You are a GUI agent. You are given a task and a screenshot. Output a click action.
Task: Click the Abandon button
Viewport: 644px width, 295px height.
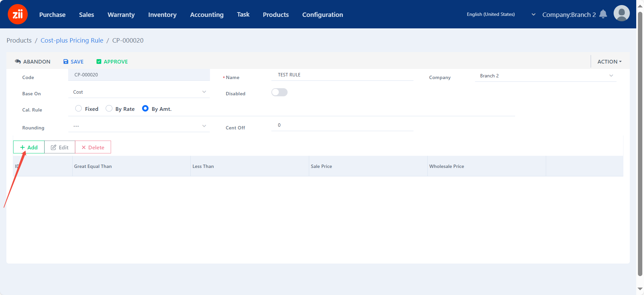pyautogui.click(x=32, y=62)
